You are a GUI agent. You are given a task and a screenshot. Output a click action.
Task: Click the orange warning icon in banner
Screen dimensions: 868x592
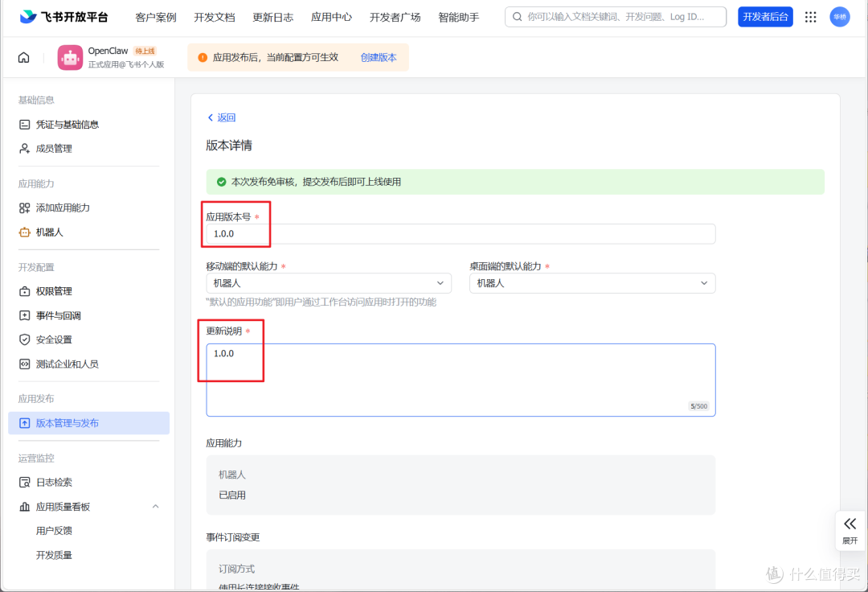point(203,58)
